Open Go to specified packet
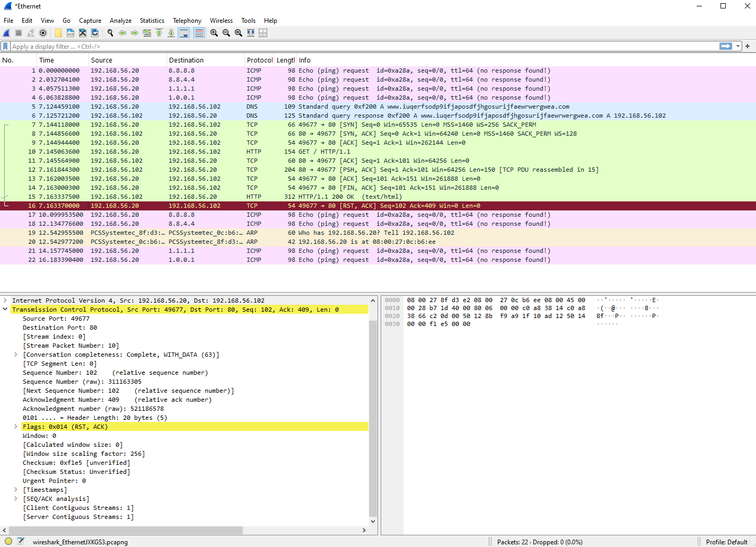The height and width of the screenshot is (547, 756). 147,33
